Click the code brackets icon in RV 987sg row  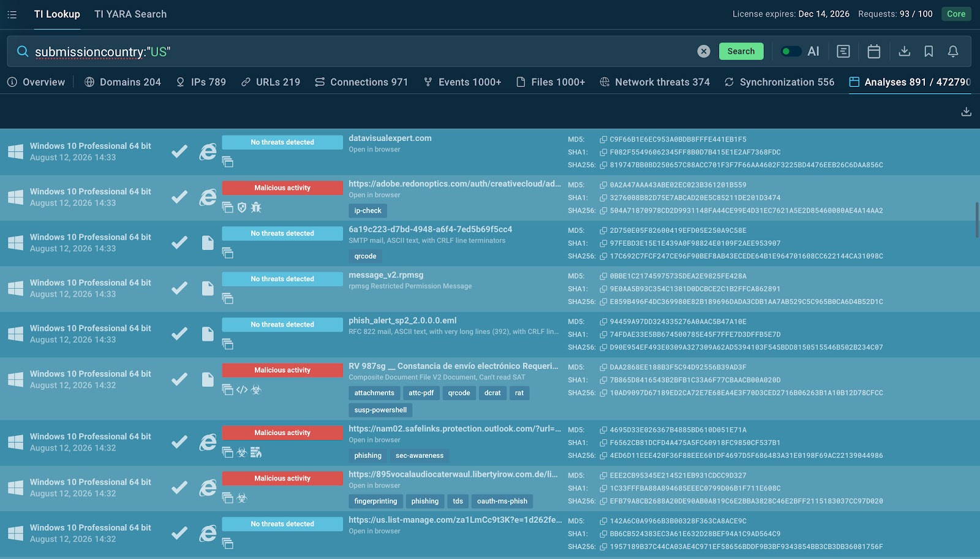click(x=242, y=389)
